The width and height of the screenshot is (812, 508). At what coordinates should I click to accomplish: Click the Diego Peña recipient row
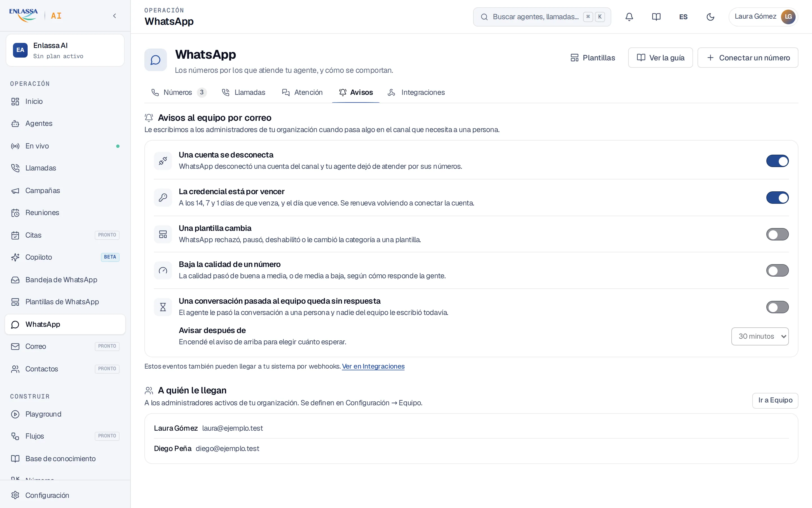click(471, 449)
